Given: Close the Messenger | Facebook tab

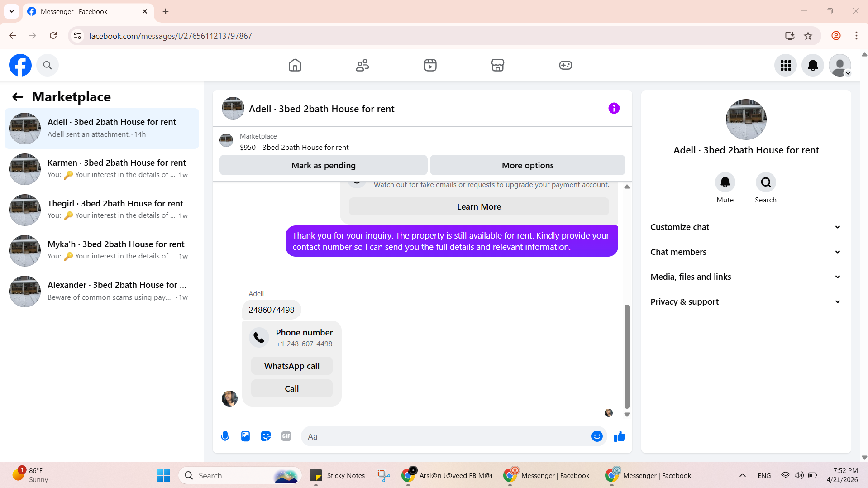Looking at the screenshot, I should point(145,11).
